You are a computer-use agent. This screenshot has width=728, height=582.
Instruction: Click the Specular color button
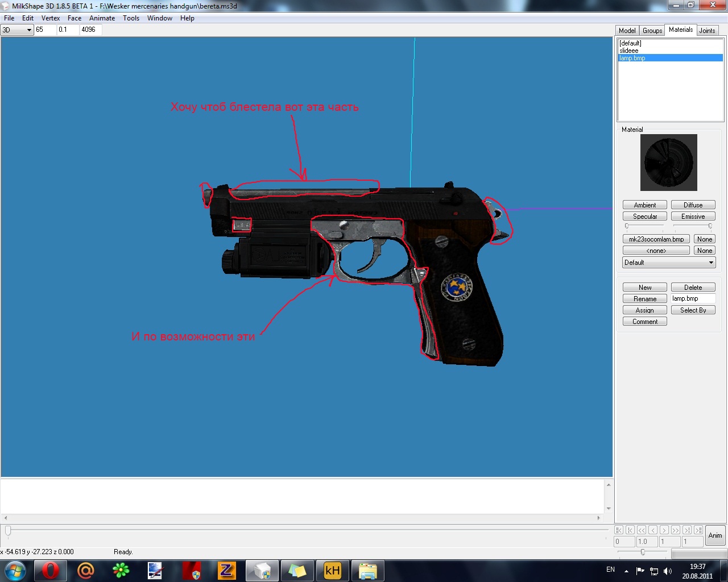[645, 217]
